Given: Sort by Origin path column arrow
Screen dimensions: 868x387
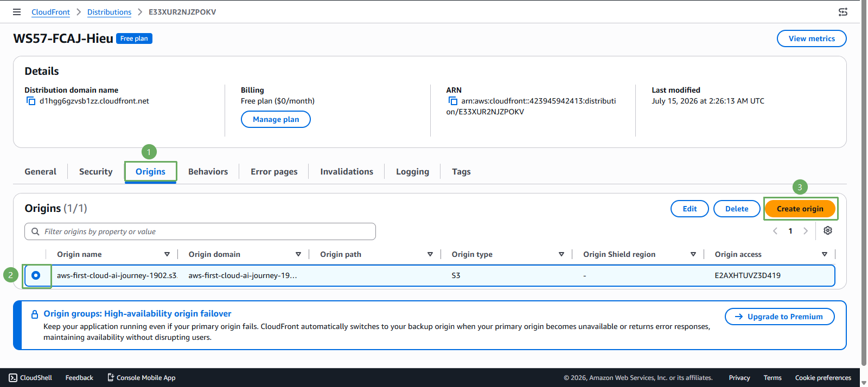Looking at the screenshot, I should coord(430,254).
